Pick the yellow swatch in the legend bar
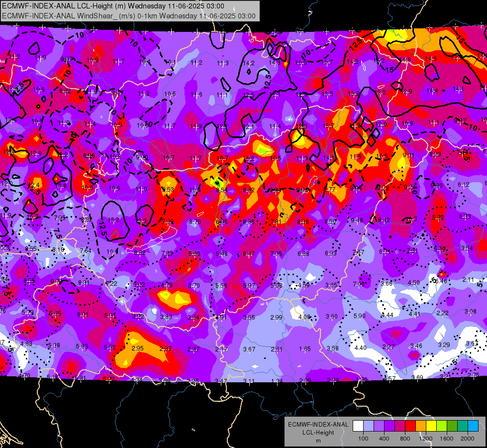487x448 pixels. coord(431,426)
